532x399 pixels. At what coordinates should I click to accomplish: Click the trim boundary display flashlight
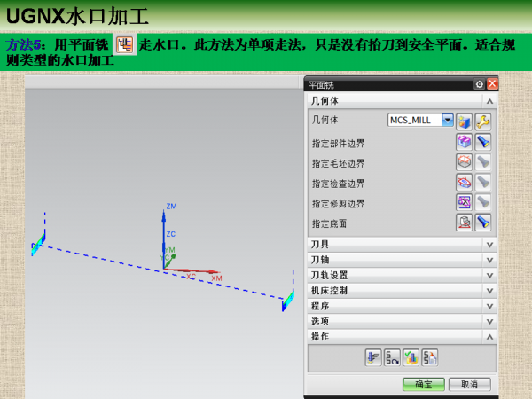pos(483,202)
